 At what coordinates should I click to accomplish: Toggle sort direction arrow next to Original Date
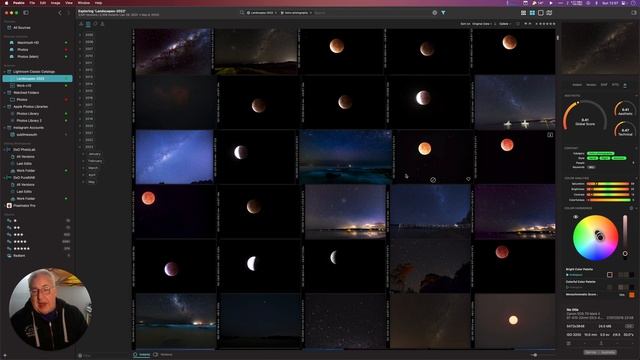(x=495, y=24)
